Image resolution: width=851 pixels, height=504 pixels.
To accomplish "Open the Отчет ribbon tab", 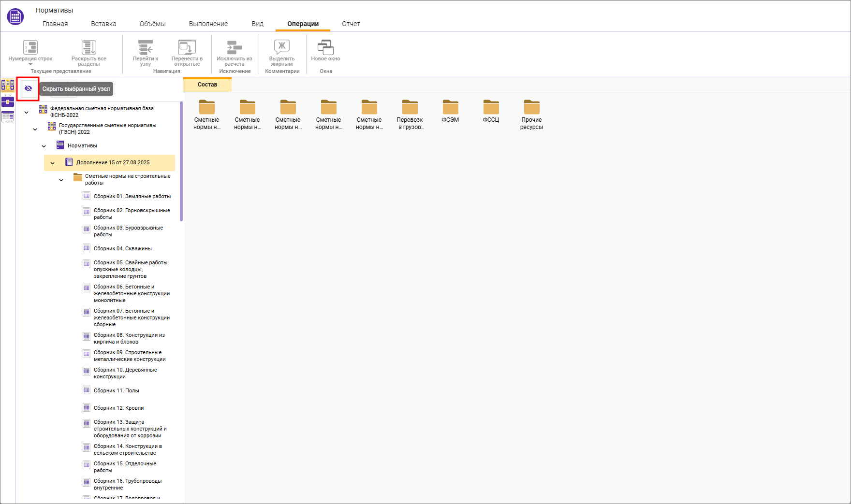I will click(x=351, y=24).
